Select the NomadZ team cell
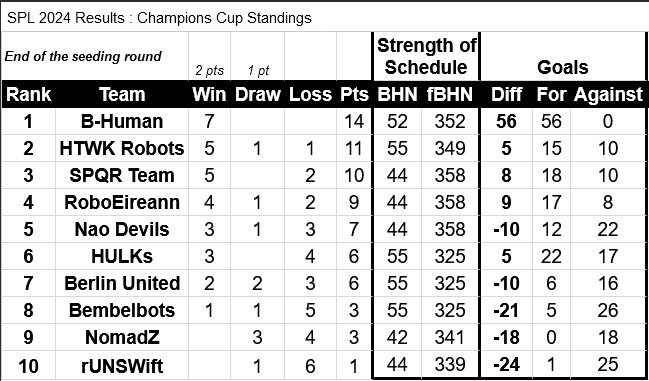The image size is (649, 381). (122, 337)
